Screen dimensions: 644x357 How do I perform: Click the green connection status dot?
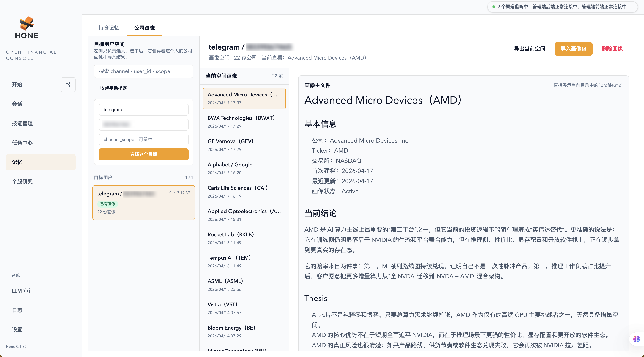[x=494, y=7]
